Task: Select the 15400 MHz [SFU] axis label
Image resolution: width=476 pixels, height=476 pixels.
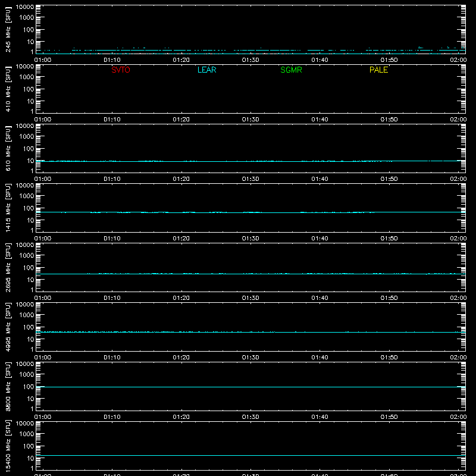Action: click(8, 446)
